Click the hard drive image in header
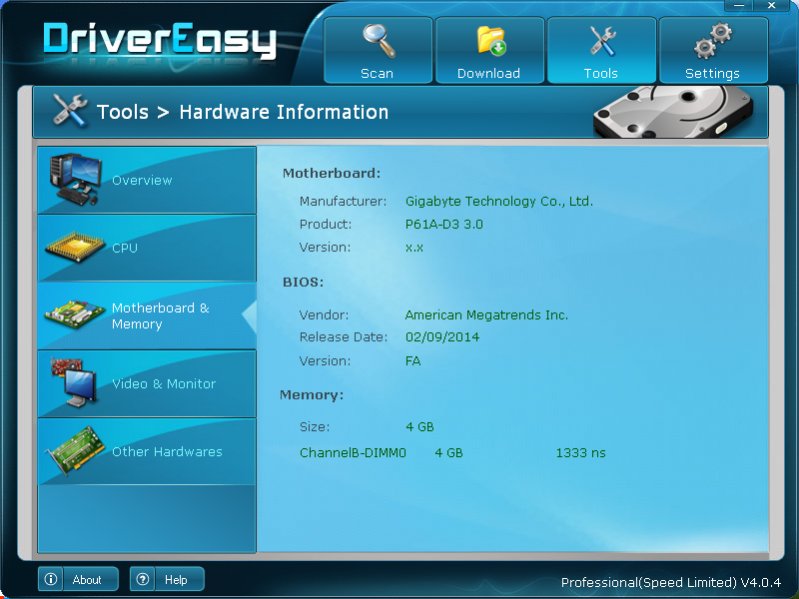 click(673, 112)
